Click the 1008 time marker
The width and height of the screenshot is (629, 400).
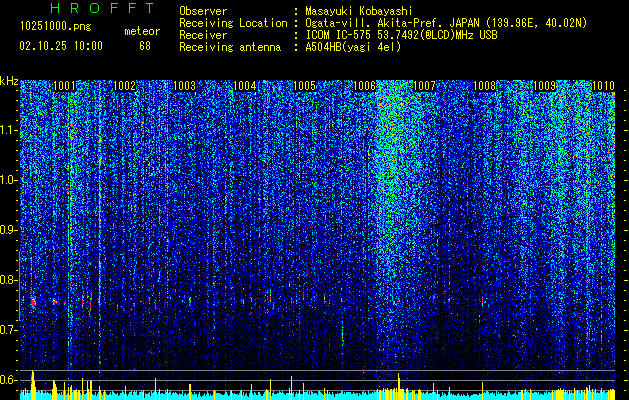[484, 86]
